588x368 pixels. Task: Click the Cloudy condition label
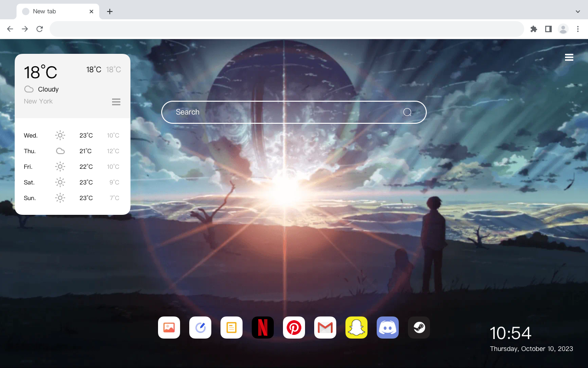pos(48,89)
